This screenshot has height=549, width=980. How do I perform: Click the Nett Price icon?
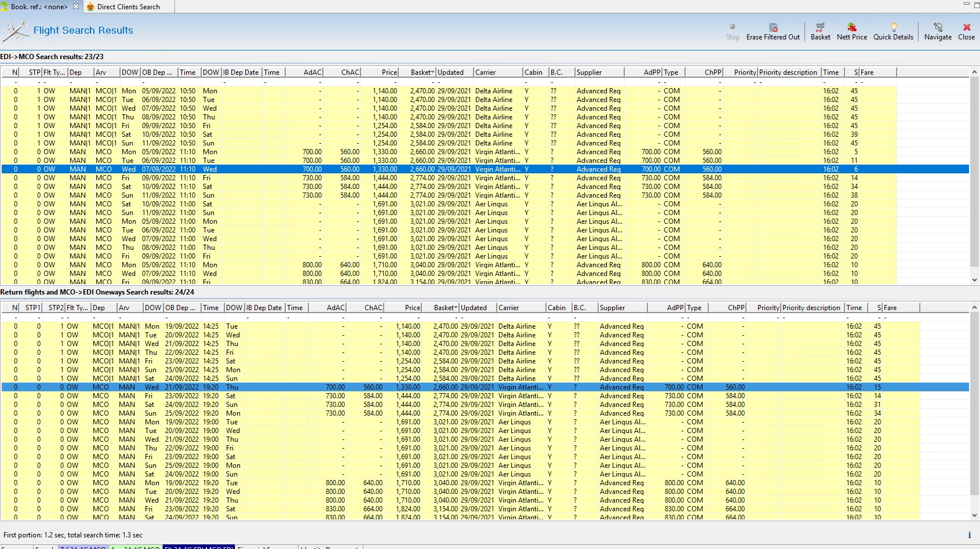(x=851, y=28)
